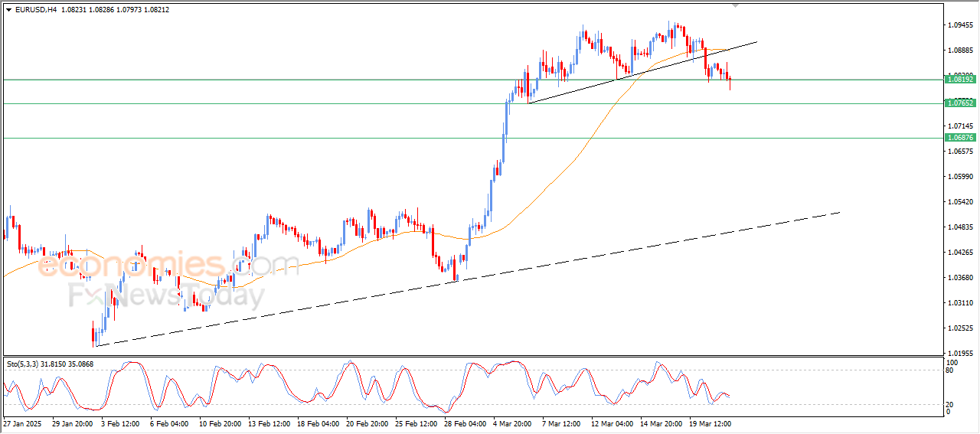980x434 pixels.
Task: Click the green 1.07652 price level tag
Action: pyautogui.click(x=960, y=103)
